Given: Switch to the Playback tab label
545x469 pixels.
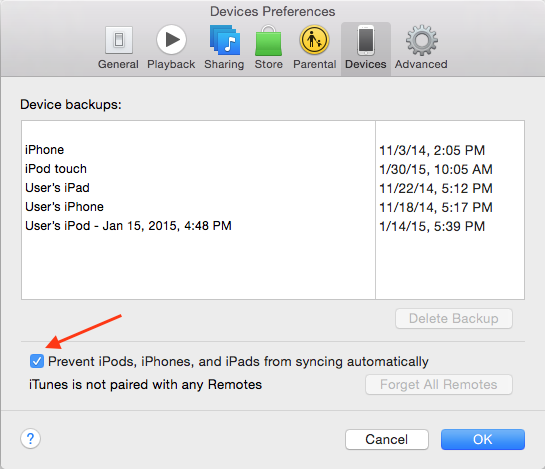Looking at the screenshot, I should pyautogui.click(x=171, y=64).
